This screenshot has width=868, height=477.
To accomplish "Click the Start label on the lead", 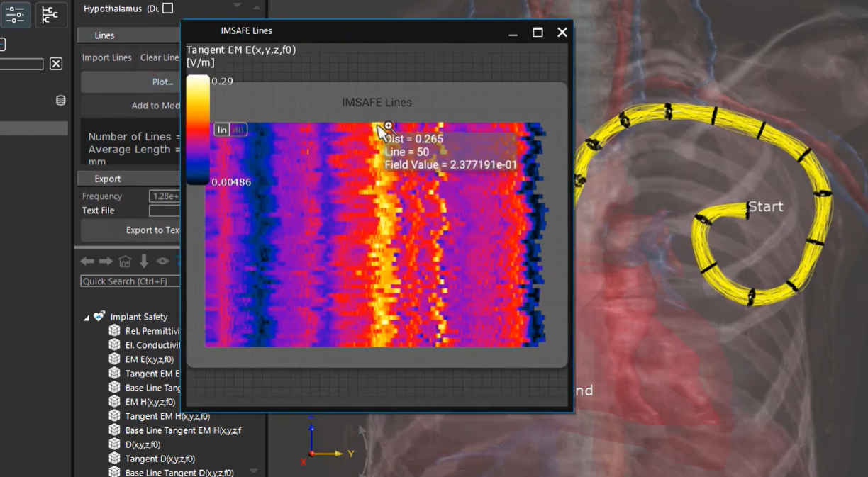I will (766, 206).
